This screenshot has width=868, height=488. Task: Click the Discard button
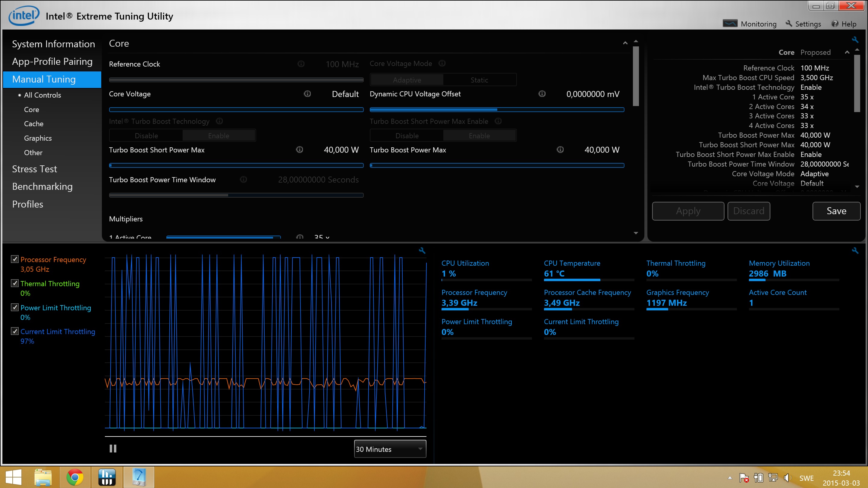tap(749, 211)
